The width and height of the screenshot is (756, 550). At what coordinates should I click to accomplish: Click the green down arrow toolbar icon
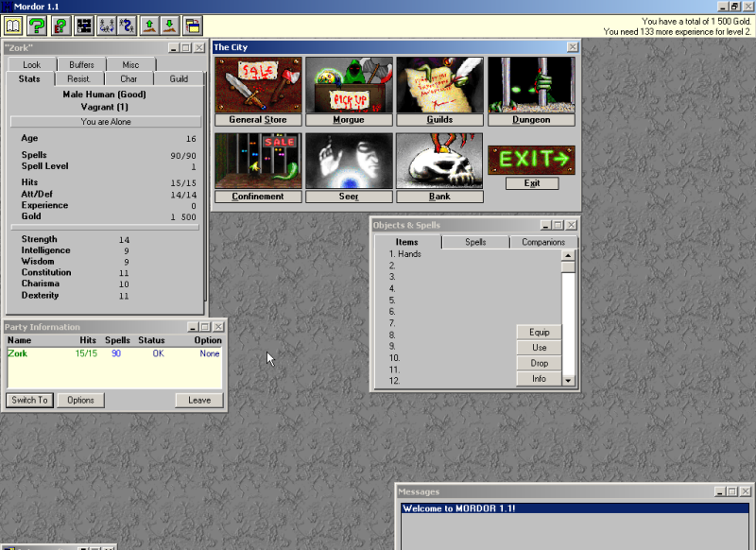coord(169,26)
